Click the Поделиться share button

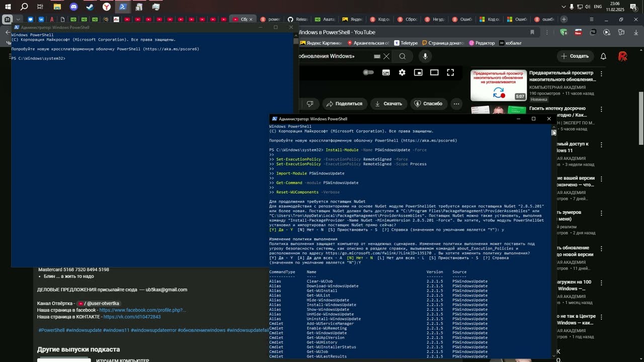(344, 104)
